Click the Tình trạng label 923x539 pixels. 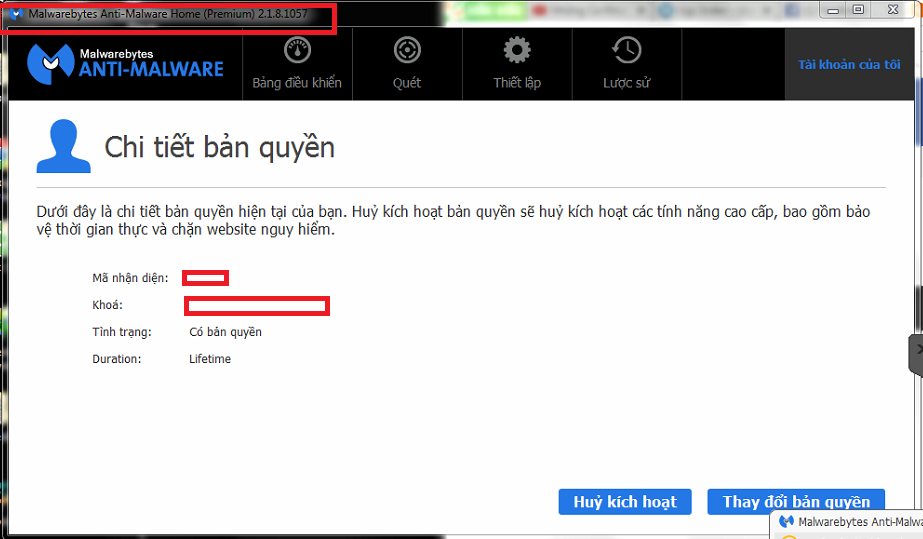122,332
